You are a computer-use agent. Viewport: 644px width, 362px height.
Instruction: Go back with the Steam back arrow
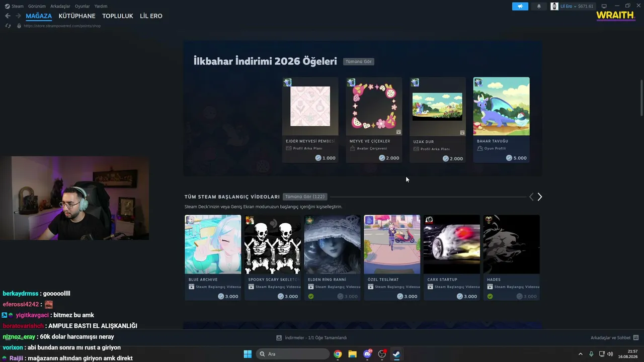point(8,16)
